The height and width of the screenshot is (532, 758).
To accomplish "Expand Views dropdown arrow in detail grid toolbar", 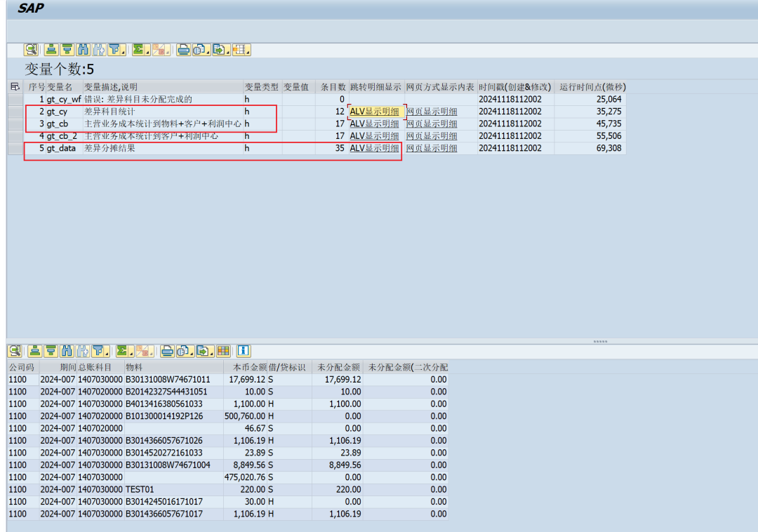I will (192, 354).
